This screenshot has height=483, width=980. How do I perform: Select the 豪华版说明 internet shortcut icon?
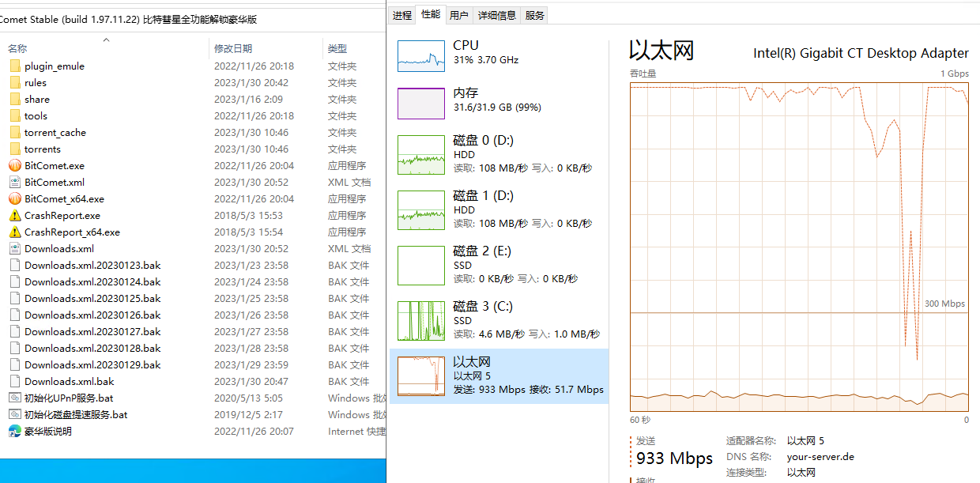tap(15, 432)
